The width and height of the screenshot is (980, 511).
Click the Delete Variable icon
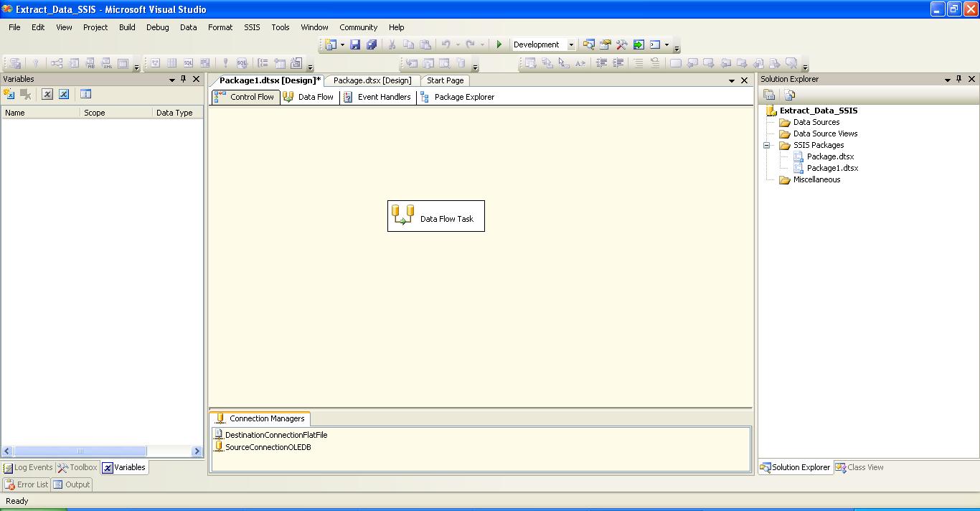pyautogui.click(x=25, y=94)
